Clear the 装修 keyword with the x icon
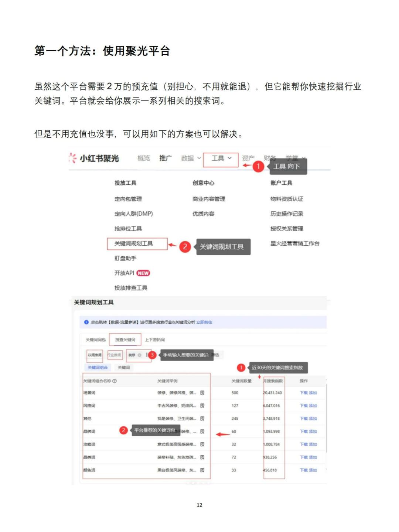The image size is (399, 532). [139, 355]
